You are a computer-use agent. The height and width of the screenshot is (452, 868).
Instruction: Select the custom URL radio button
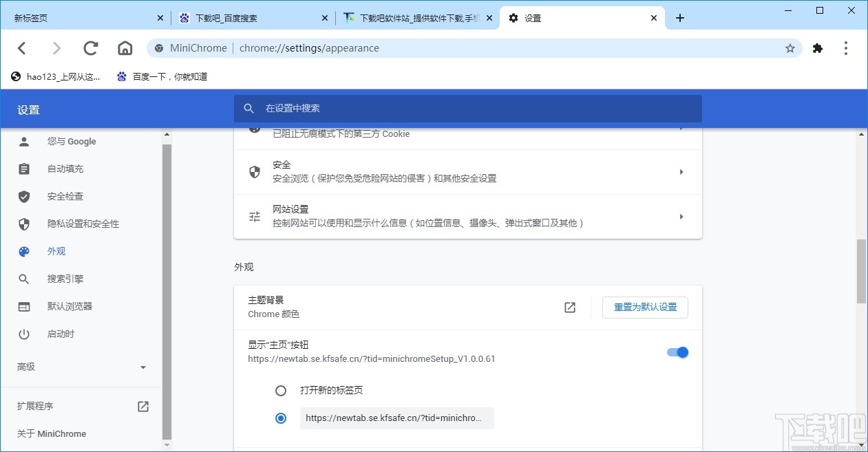[281, 418]
